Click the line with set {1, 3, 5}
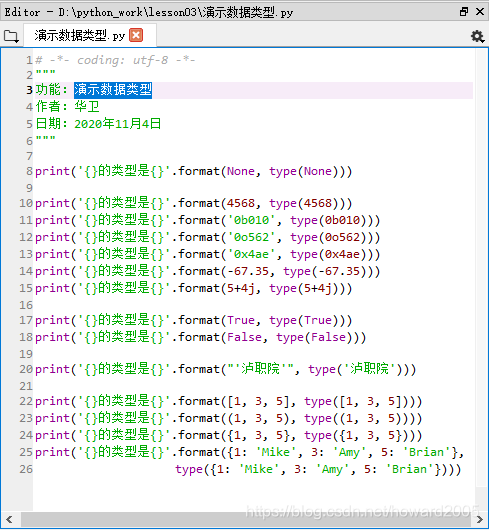This screenshot has width=489, height=530. [x=229, y=435]
